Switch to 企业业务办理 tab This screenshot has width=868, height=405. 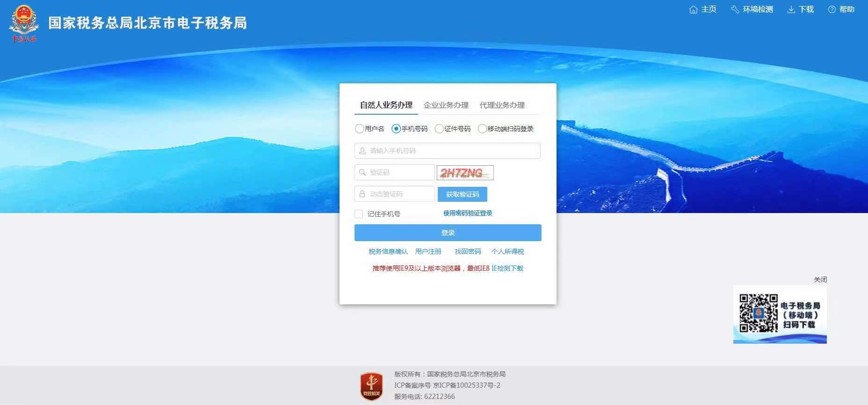click(446, 105)
